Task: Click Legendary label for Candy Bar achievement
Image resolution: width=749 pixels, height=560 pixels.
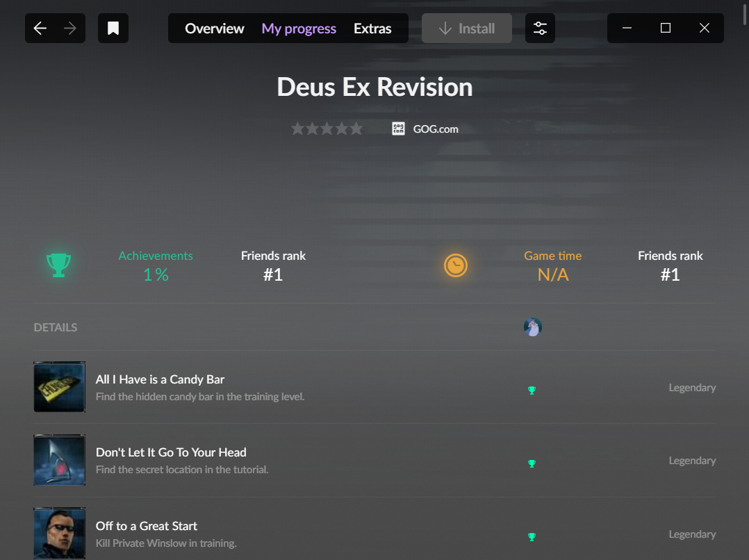Action: 692,388
